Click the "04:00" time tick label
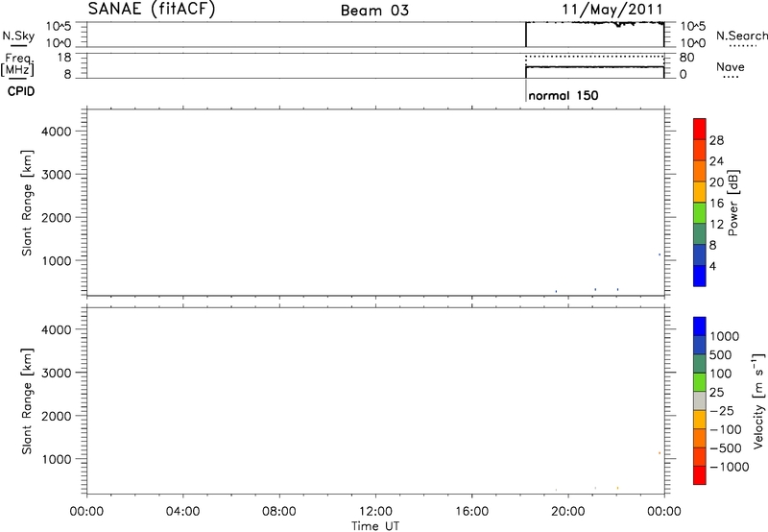The image size is (768, 532). click(182, 512)
